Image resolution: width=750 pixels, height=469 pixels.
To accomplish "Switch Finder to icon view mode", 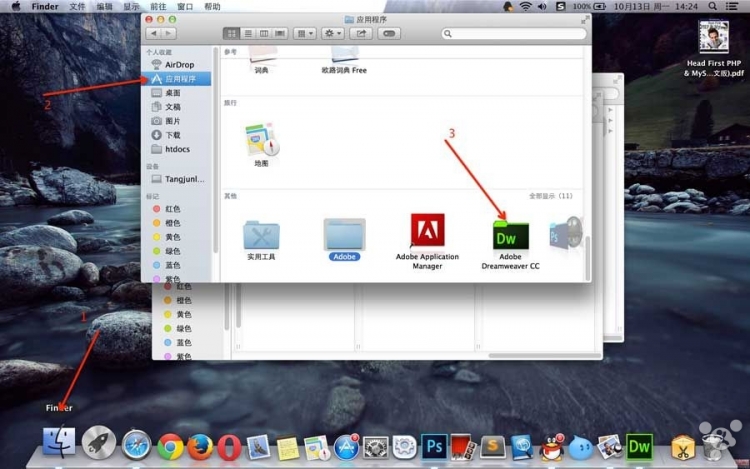I will (x=232, y=34).
